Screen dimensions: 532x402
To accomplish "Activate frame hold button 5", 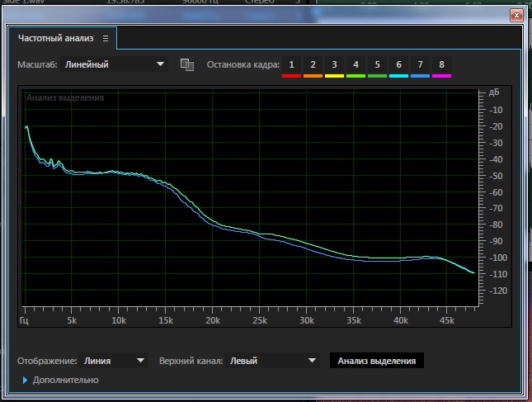I will click(377, 64).
